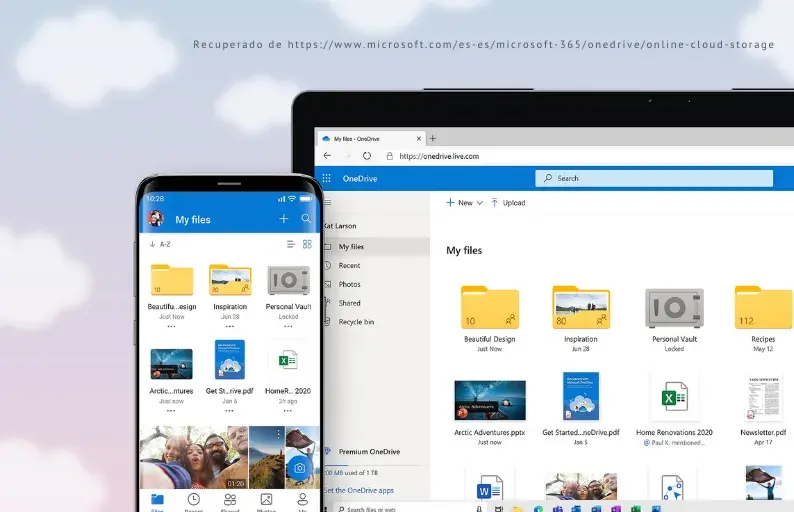The width and height of the screenshot is (794, 512).
Task: Select the diagram file icon in browser
Action: 672,488
